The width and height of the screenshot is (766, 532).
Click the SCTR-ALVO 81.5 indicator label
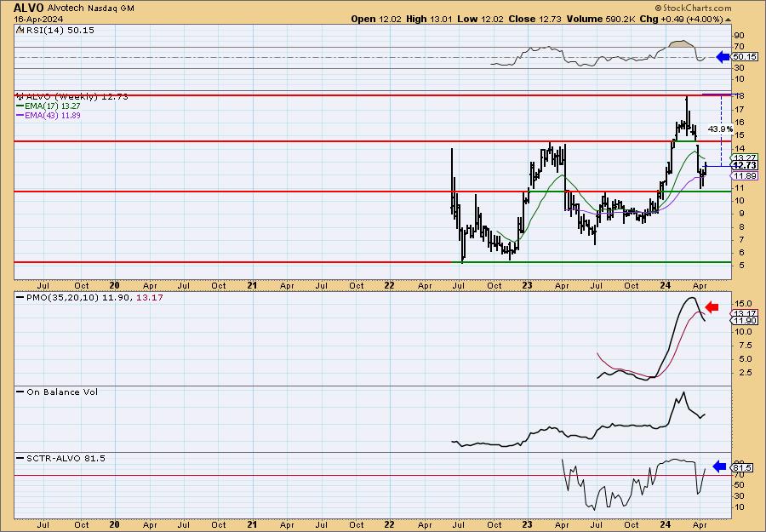pos(66,458)
